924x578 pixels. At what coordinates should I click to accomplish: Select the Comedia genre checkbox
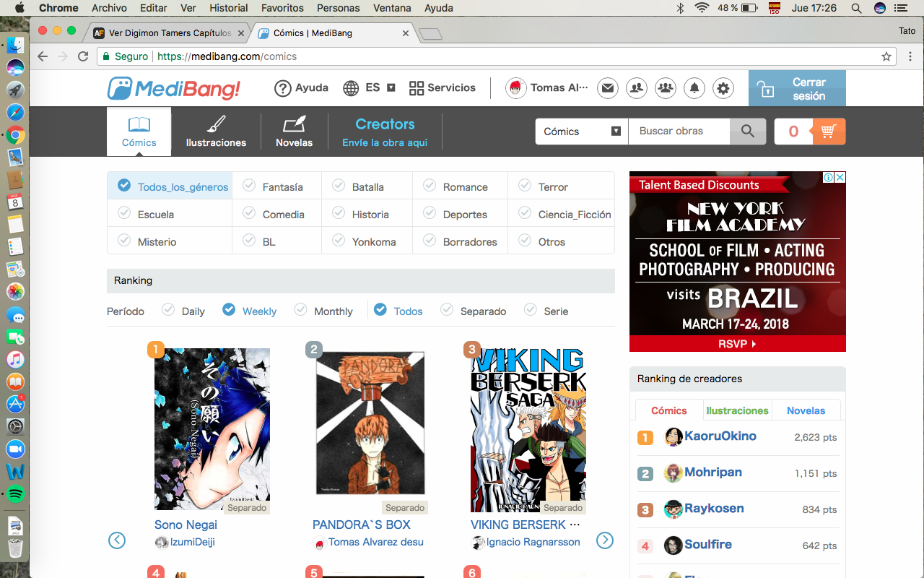[249, 213]
